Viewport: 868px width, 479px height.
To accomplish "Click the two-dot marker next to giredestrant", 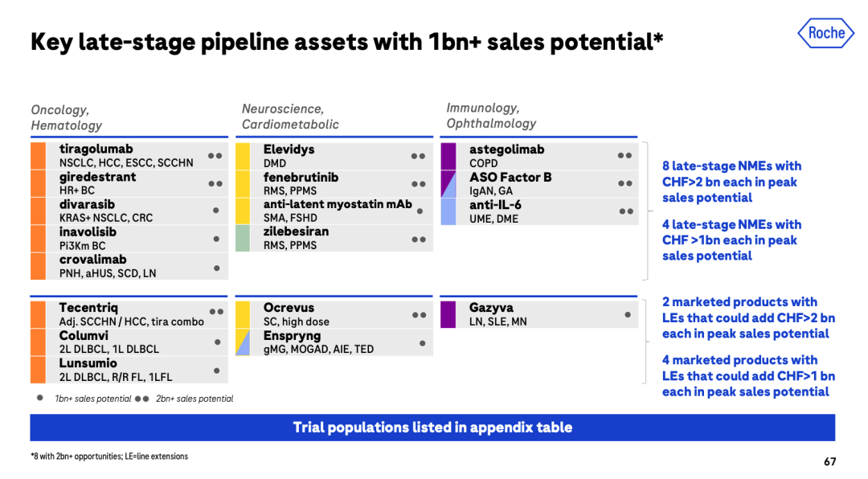I will tap(215, 183).
